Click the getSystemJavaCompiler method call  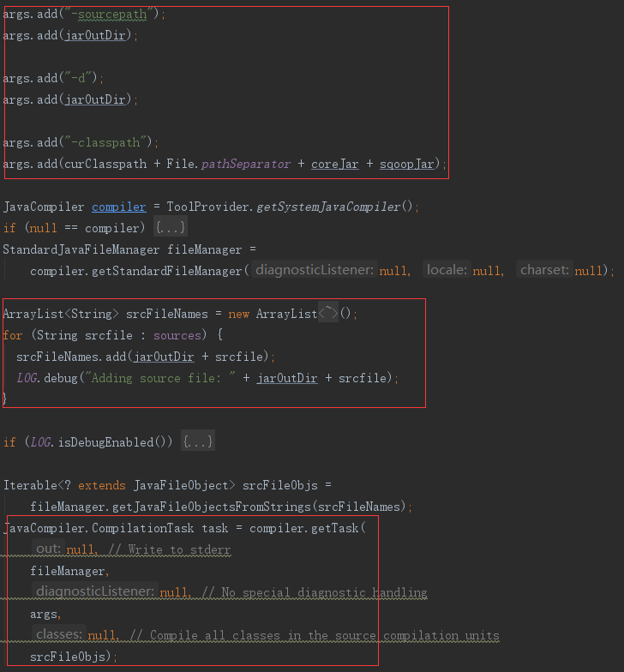pos(328,207)
